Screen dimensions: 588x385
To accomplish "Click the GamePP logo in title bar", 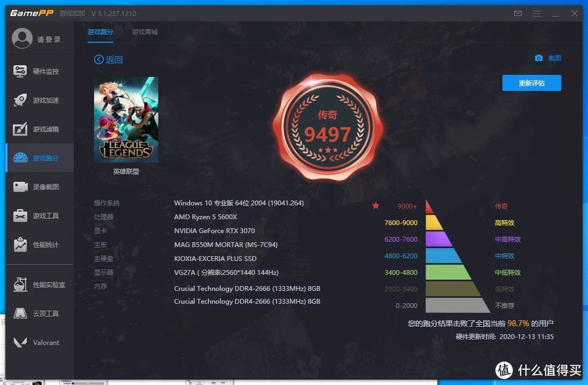I will 32,14.
